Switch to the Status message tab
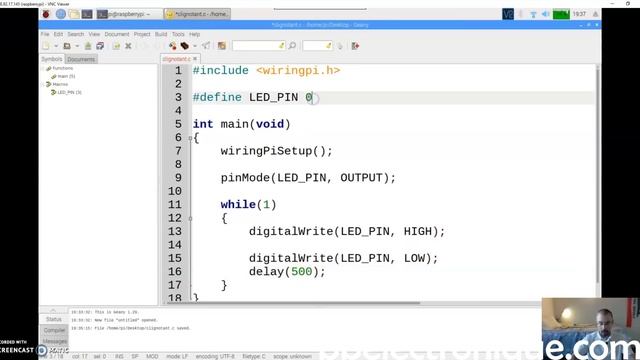 coord(54,319)
